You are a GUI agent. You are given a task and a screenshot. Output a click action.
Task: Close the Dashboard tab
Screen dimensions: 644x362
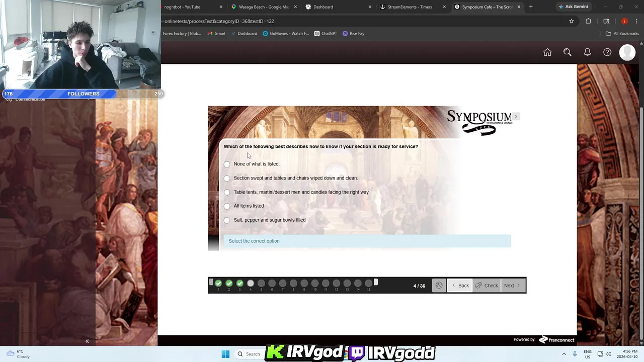pyautogui.click(x=370, y=7)
